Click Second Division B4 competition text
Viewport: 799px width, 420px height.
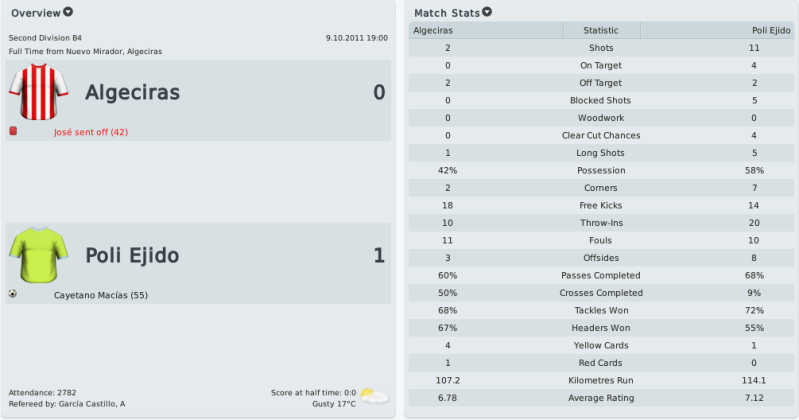(x=45, y=38)
